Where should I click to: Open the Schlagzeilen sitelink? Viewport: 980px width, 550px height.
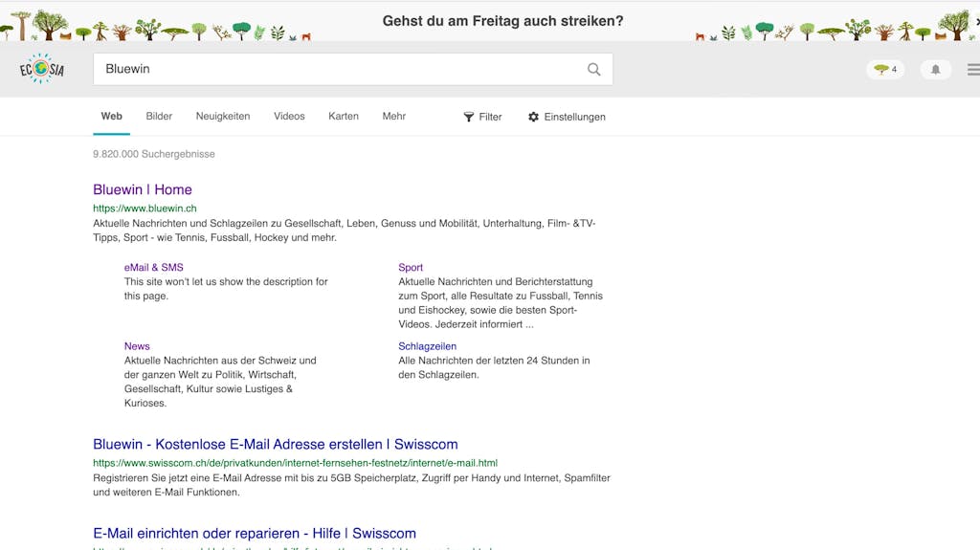pos(428,346)
